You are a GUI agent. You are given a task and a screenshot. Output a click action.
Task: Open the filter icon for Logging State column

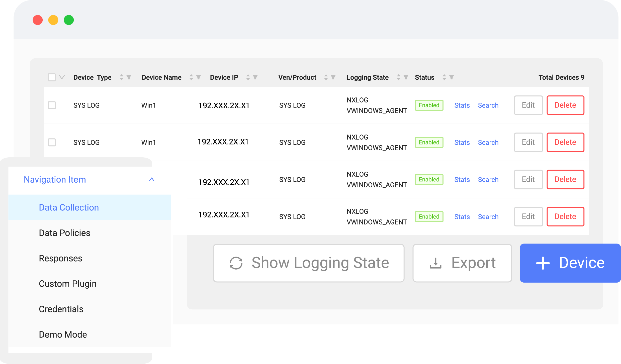[x=406, y=77]
